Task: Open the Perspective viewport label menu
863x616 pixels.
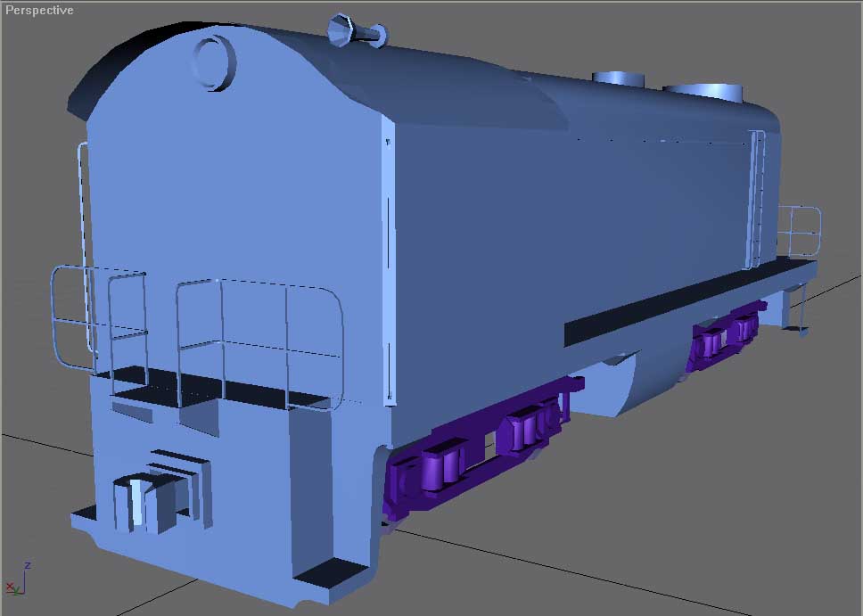Action: [40, 10]
